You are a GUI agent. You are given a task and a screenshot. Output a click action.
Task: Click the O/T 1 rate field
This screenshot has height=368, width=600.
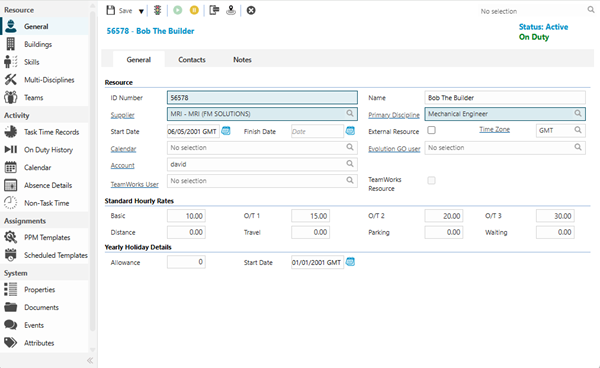click(310, 216)
